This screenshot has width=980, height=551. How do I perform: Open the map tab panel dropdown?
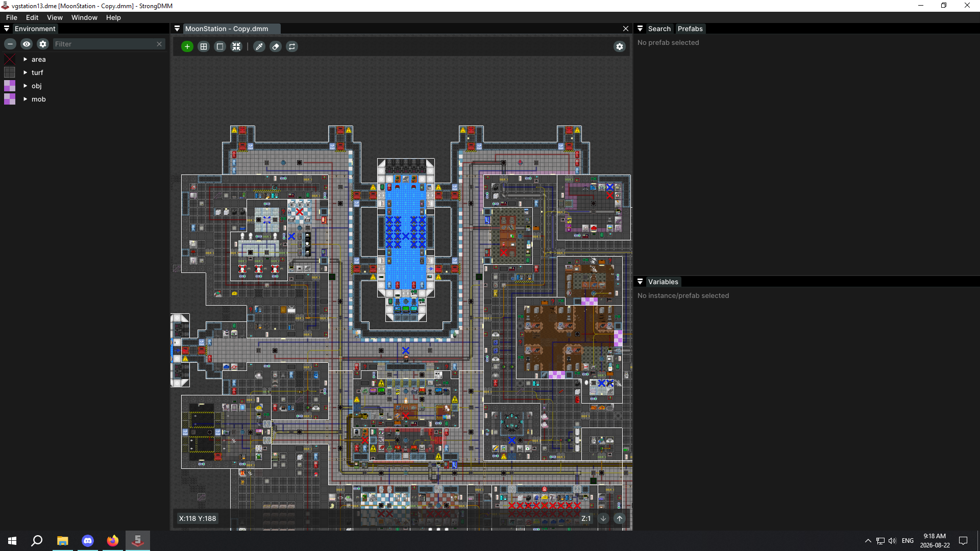point(177,29)
